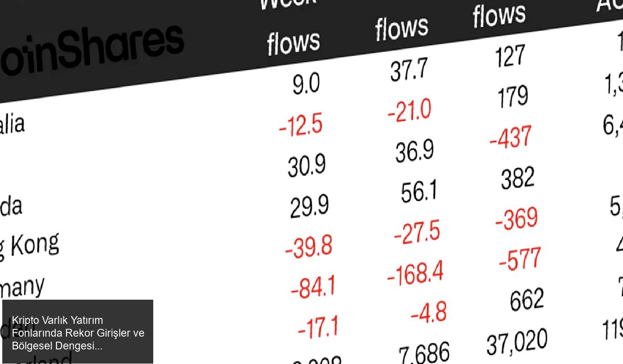The image size is (623, 364).
Task: Click the 30.9 value in the table
Action: point(306,166)
